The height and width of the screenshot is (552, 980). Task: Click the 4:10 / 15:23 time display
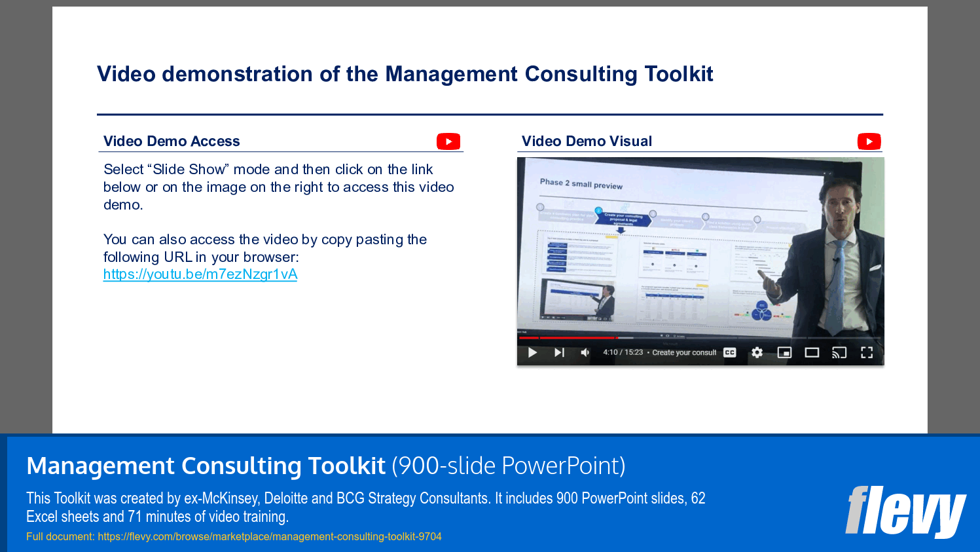point(623,352)
